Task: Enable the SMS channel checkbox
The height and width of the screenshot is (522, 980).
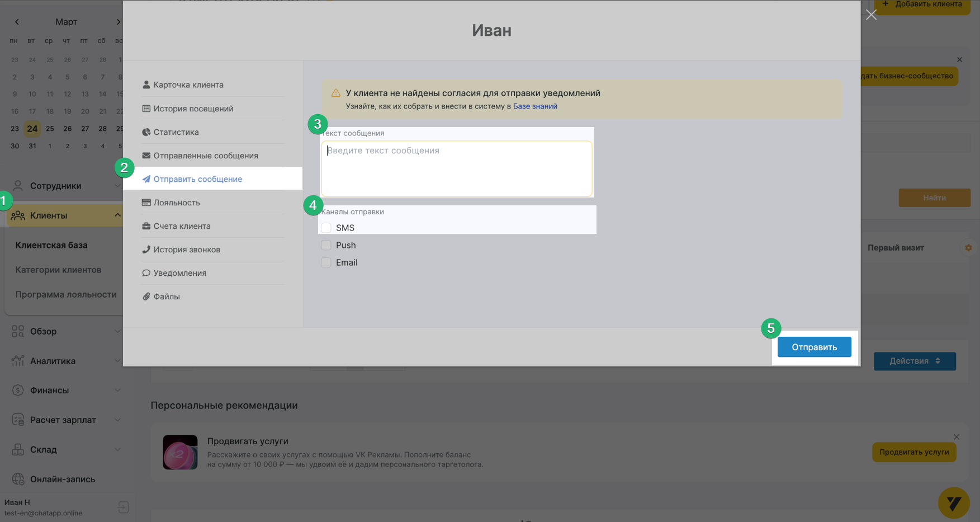Action: [326, 228]
